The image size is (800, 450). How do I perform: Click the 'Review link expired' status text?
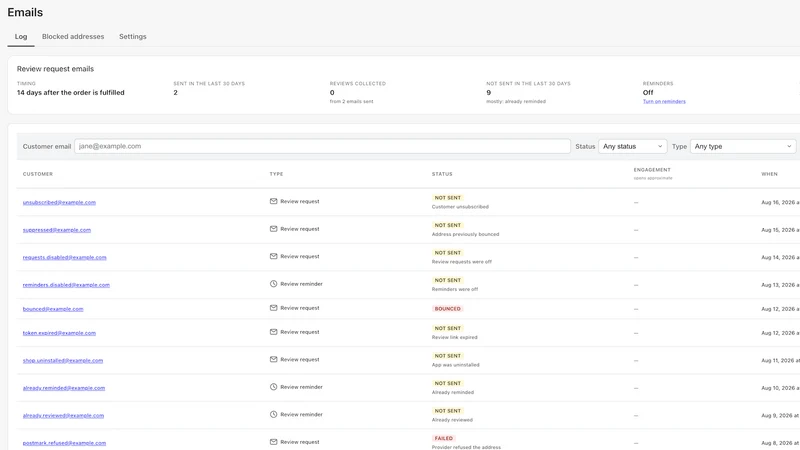455,338
